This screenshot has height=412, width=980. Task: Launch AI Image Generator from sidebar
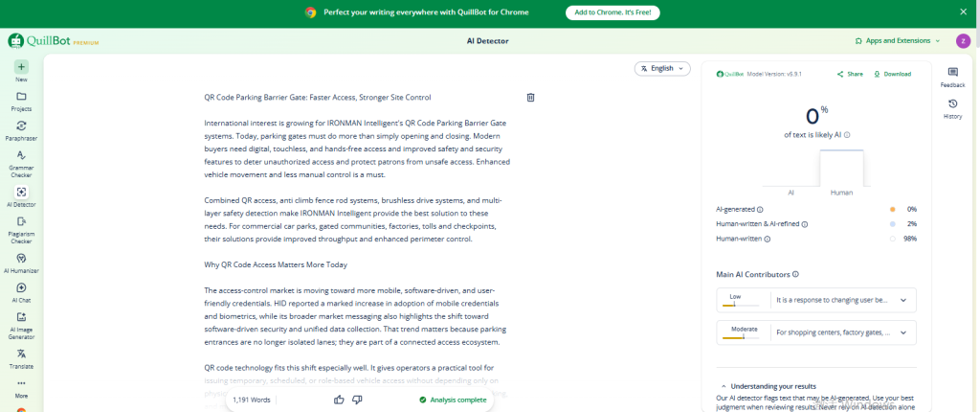click(21, 325)
